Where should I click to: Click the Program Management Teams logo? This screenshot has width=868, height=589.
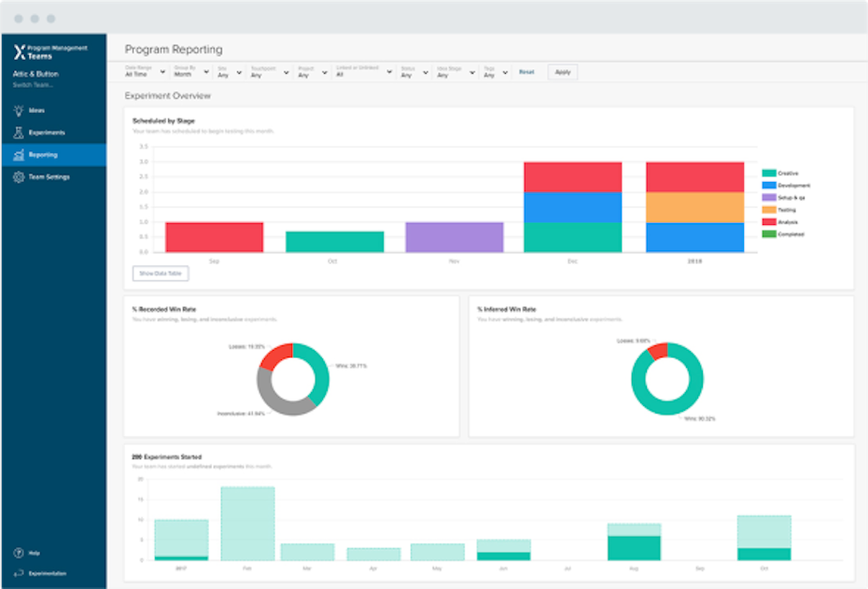click(18, 53)
